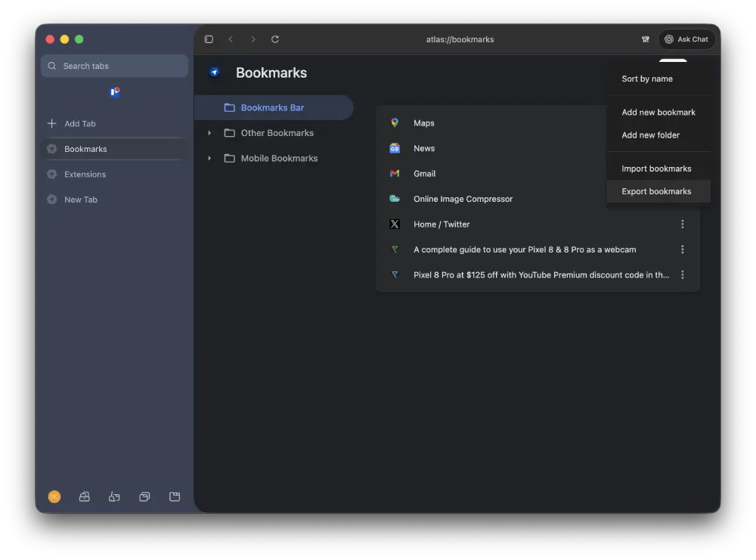Toggle the sidebar panel icon
This screenshot has width=756, height=560.
[x=209, y=39]
